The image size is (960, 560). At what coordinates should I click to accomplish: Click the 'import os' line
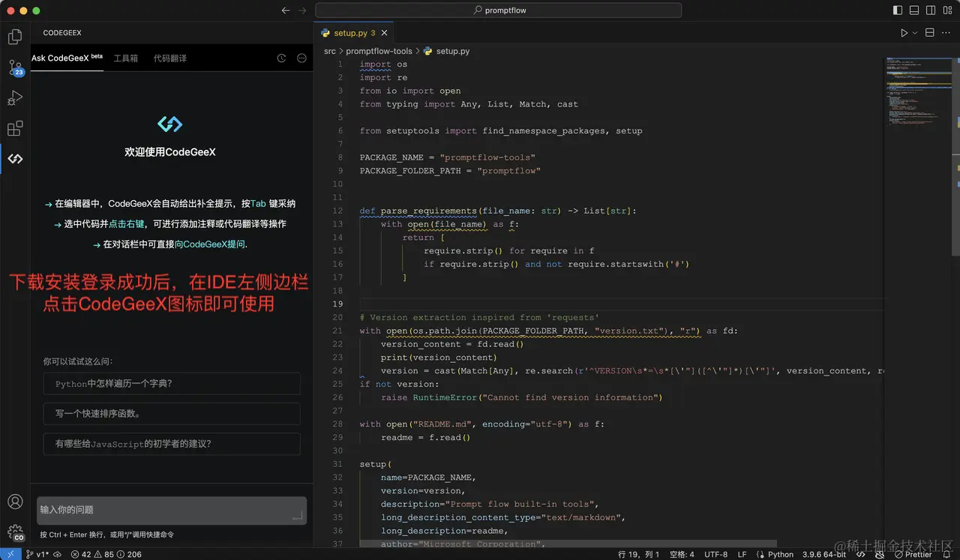tap(384, 64)
